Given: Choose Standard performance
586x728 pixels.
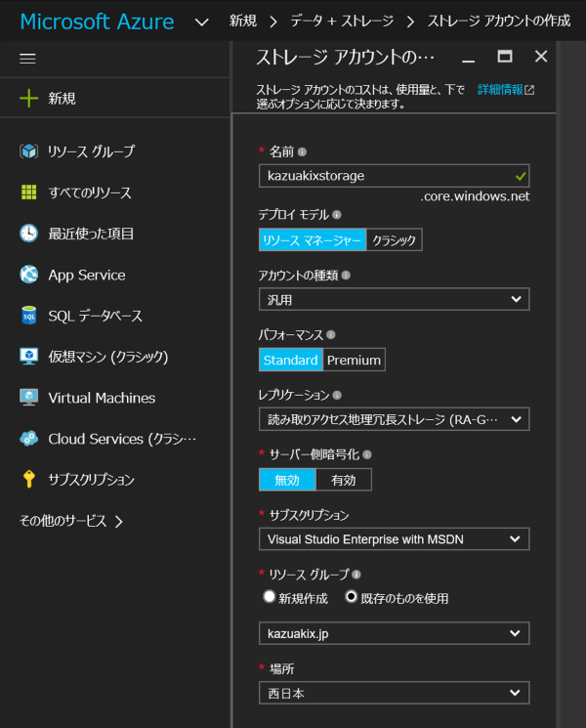Looking at the screenshot, I should [x=290, y=360].
